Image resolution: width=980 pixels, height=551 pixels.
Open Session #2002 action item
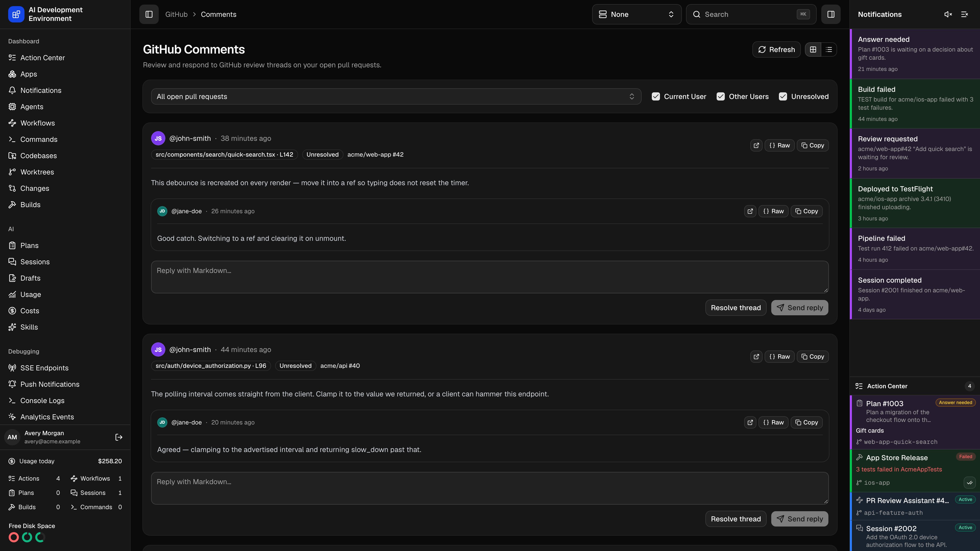(x=915, y=536)
